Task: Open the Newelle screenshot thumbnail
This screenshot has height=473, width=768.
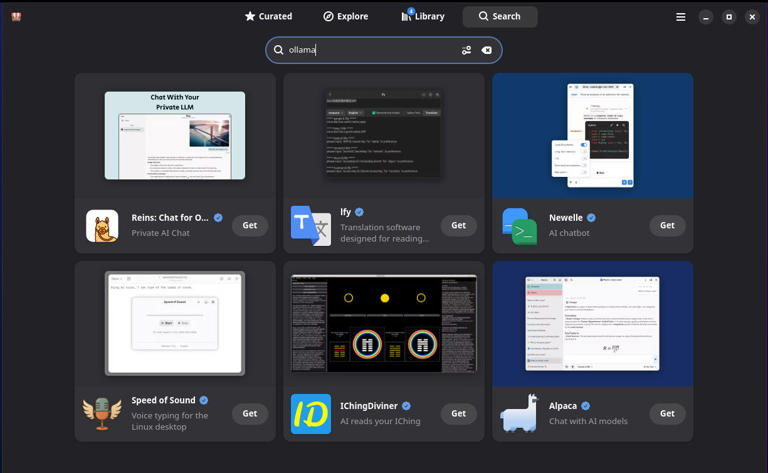Action: (x=593, y=136)
